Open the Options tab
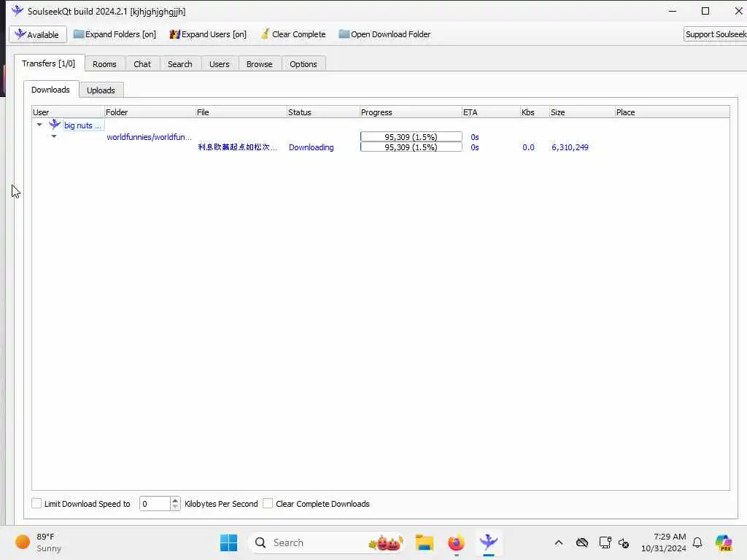 (x=303, y=64)
